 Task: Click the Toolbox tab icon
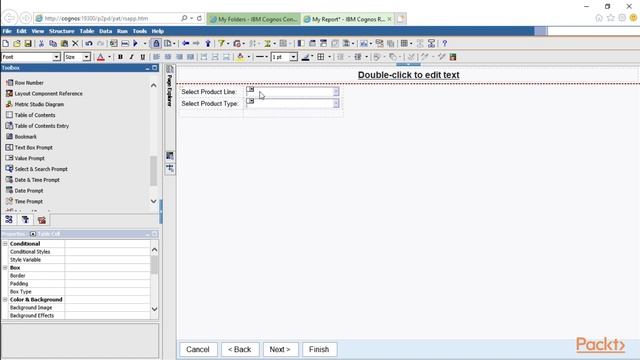42,220
